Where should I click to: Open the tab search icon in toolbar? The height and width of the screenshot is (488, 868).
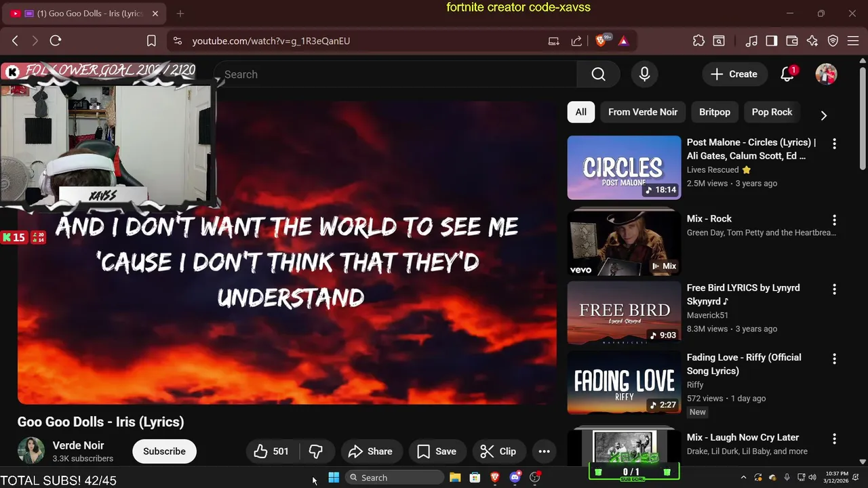click(719, 41)
